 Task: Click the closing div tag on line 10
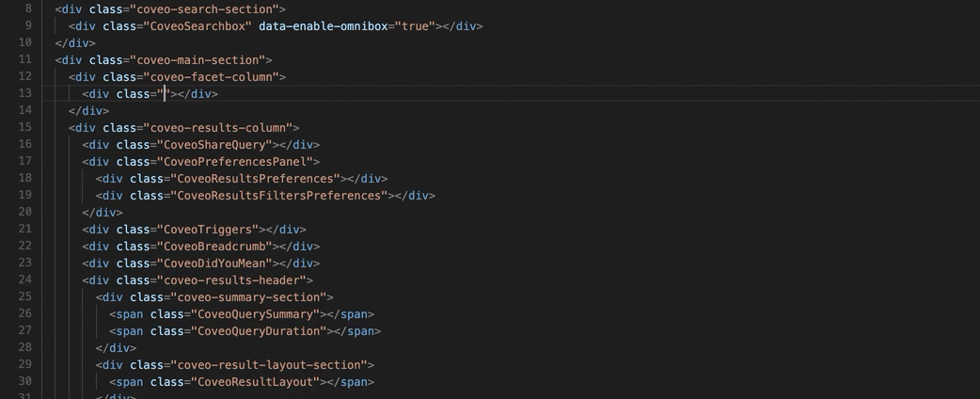pos(75,43)
